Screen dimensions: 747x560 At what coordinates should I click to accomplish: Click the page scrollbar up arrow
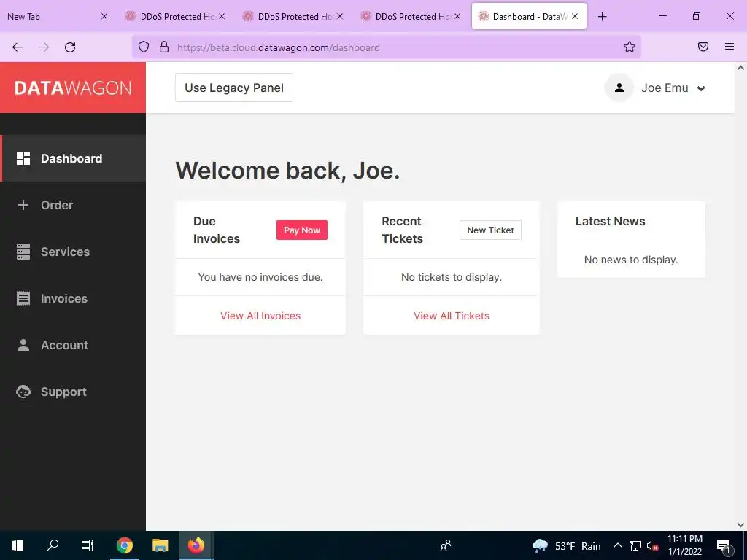point(740,68)
